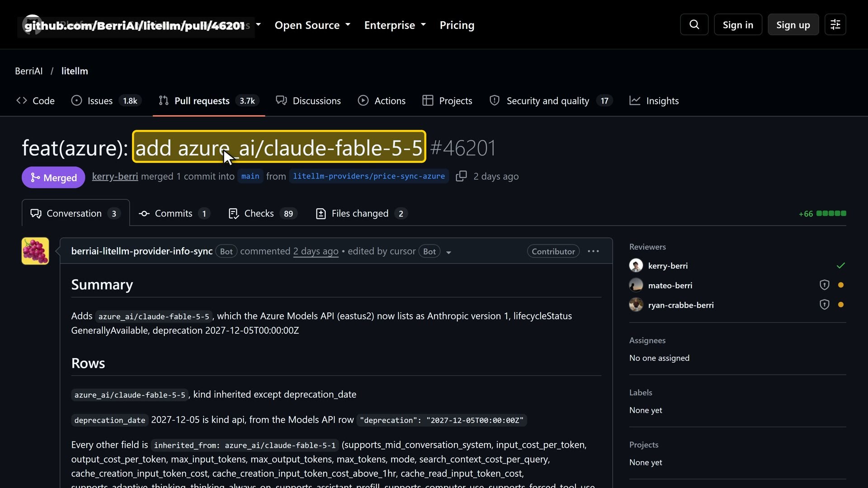
Task: Click the GitHub logo in the header
Action: click(32, 25)
